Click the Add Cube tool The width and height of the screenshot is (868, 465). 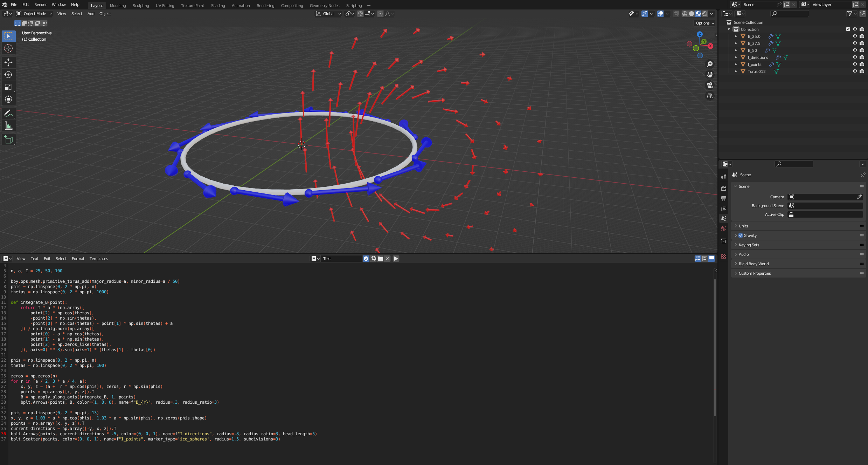pos(8,140)
